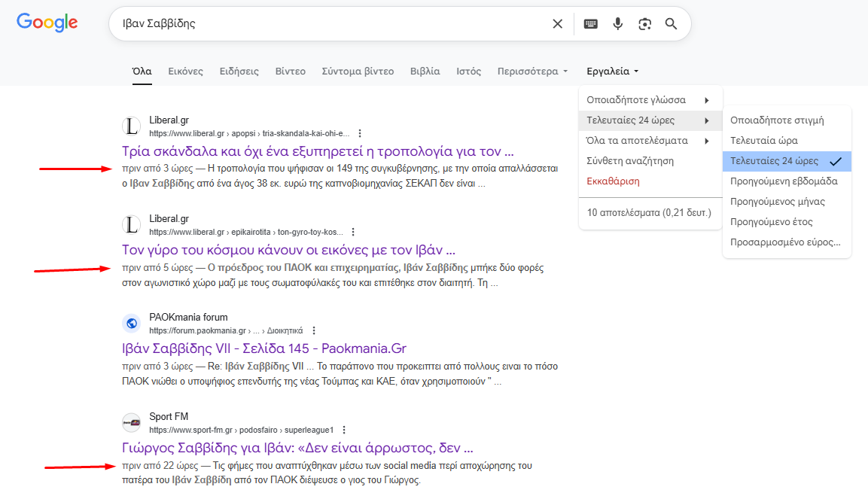This screenshot has width=868, height=499.
Task: Switch to the Βίντεο tab
Action: point(290,72)
